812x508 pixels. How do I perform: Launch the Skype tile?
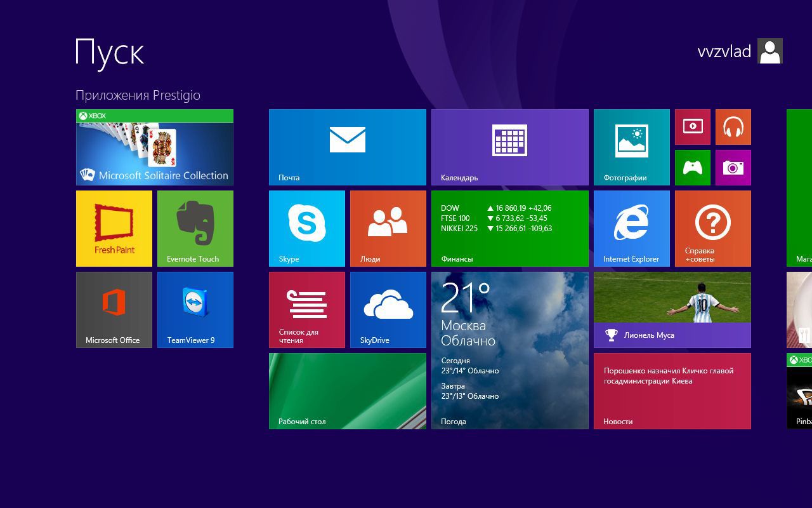[307, 229]
